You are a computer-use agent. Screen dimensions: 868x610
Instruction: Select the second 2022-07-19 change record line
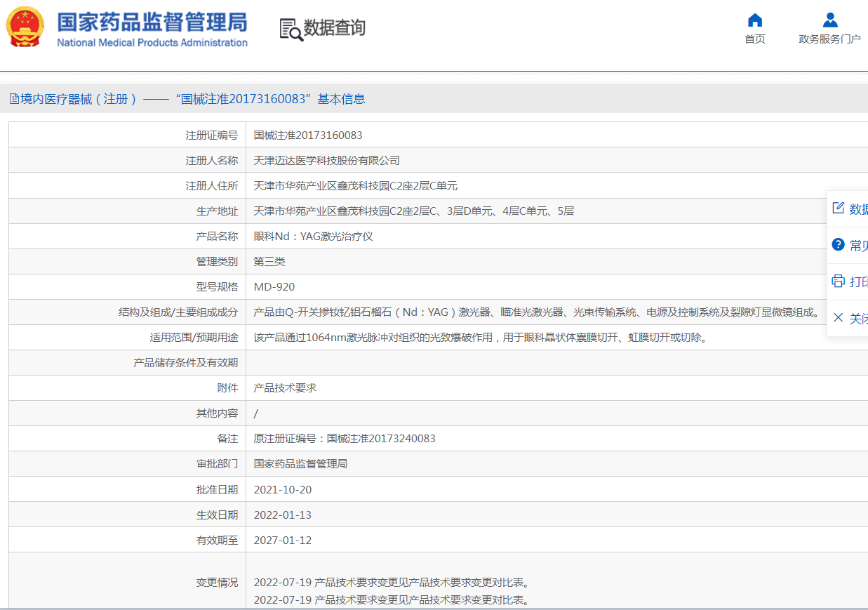pyautogui.click(x=392, y=600)
